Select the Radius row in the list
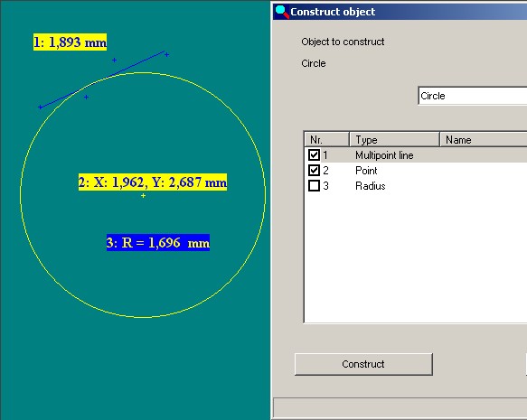Viewport: 527px width, 420px height. pyautogui.click(x=416, y=186)
